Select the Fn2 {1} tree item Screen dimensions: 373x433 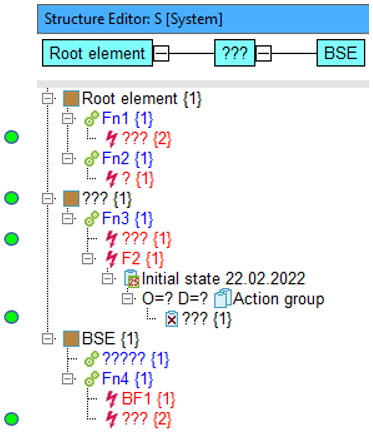[127, 159]
